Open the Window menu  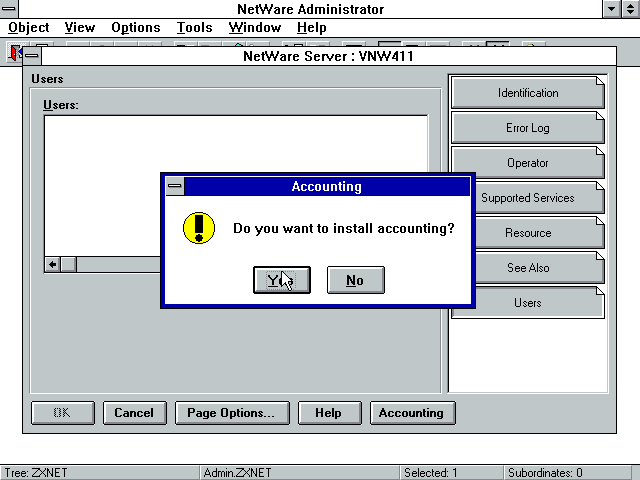pos(255,28)
